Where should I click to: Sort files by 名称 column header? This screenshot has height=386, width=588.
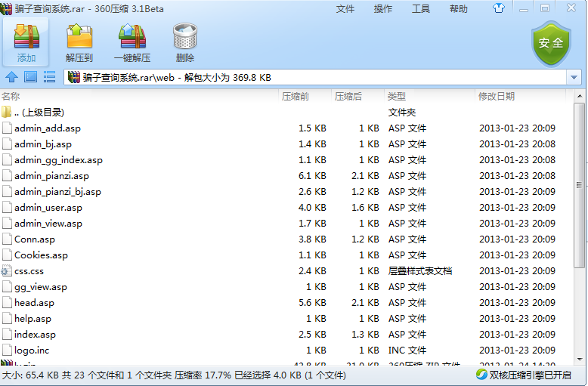[11, 97]
